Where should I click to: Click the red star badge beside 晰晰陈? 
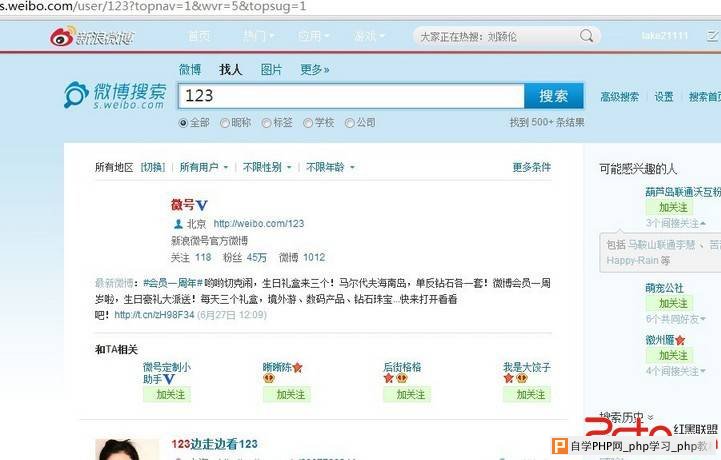298,368
